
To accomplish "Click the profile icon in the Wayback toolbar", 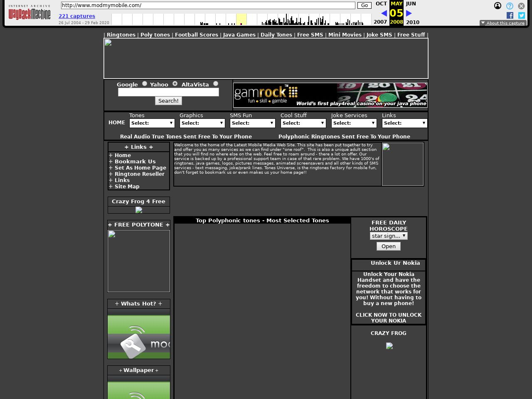I will (498, 6).
